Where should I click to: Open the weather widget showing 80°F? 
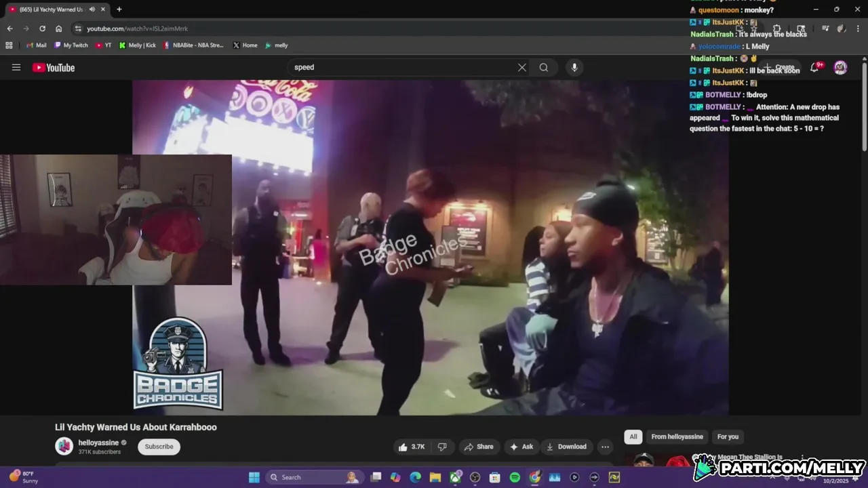pyautogui.click(x=24, y=477)
